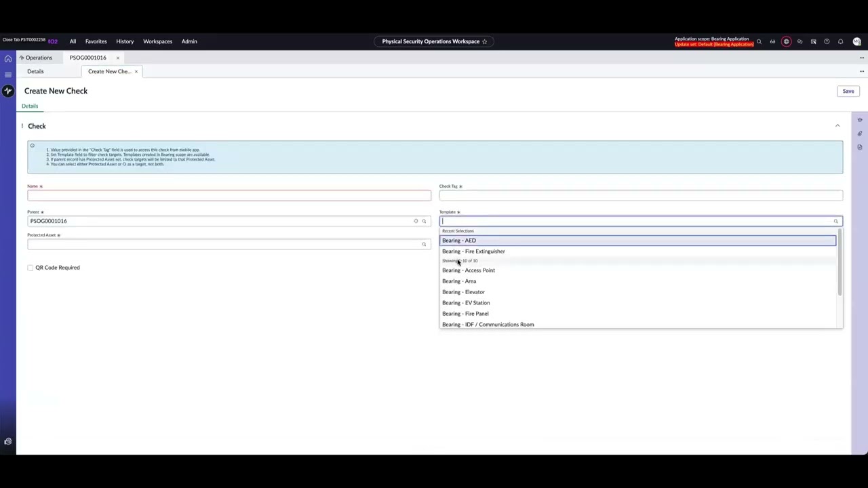Screen dimensions: 868x488
Task: Select the Operations pulse icon in sidebar
Action: (x=8, y=91)
